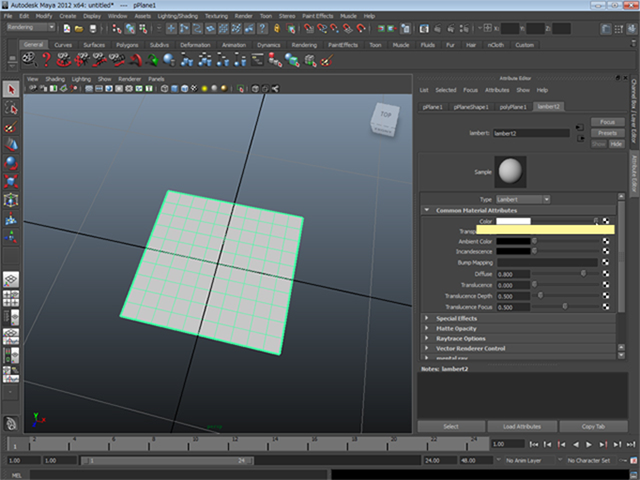Expand the Raytrace Options section

pos(427,338)
